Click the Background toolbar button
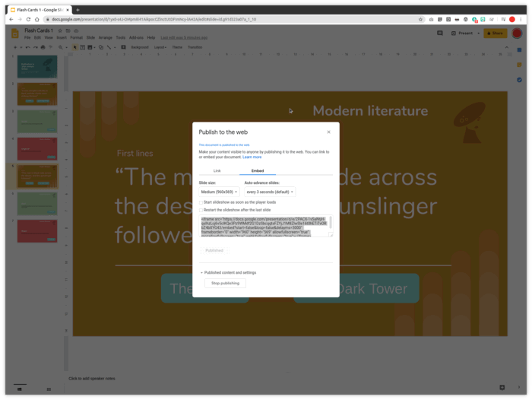Screen dimensions: 532x400 coord(140,48)
